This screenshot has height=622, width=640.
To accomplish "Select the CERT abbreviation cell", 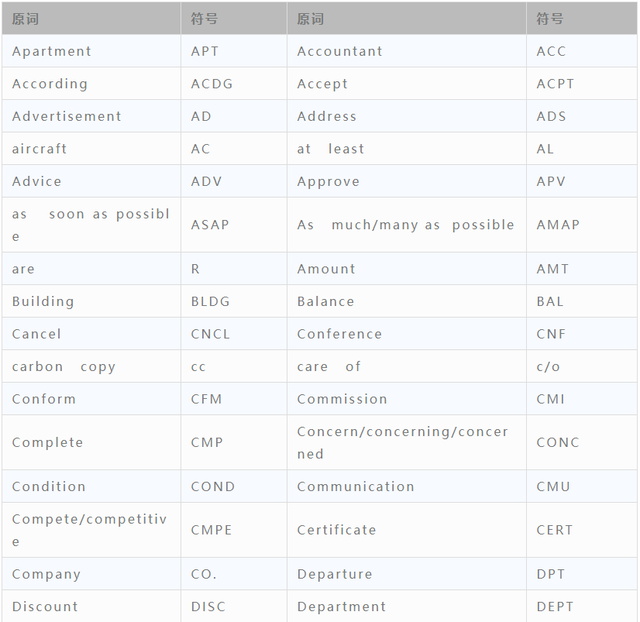I will click(555, 530).
